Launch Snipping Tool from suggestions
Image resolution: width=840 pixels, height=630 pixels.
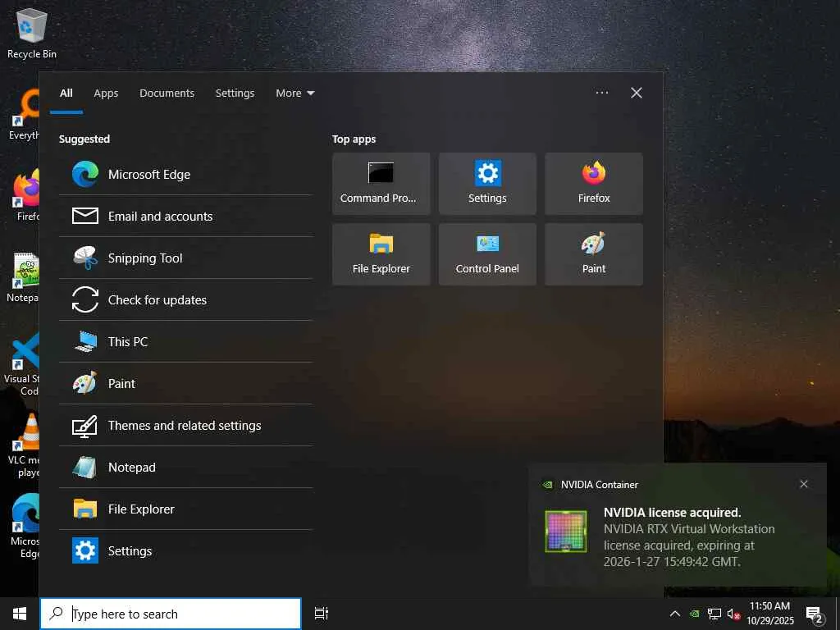[x=185, y=258]
